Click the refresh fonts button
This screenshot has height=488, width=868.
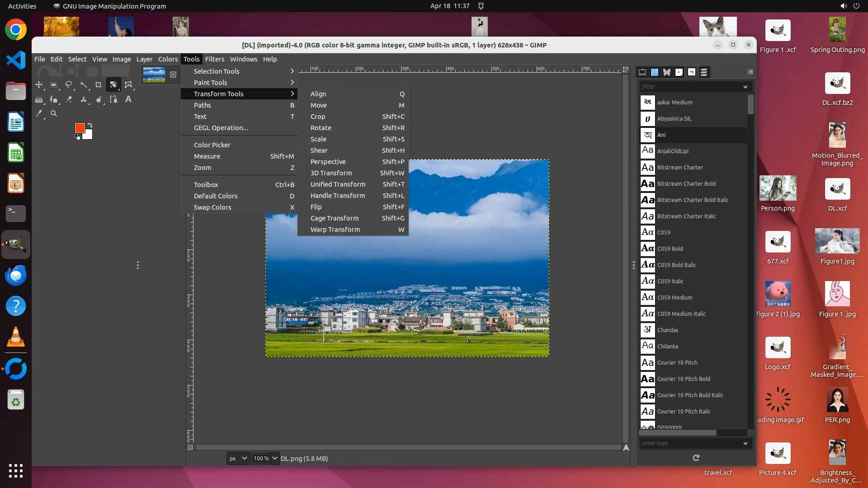[696, 458]
